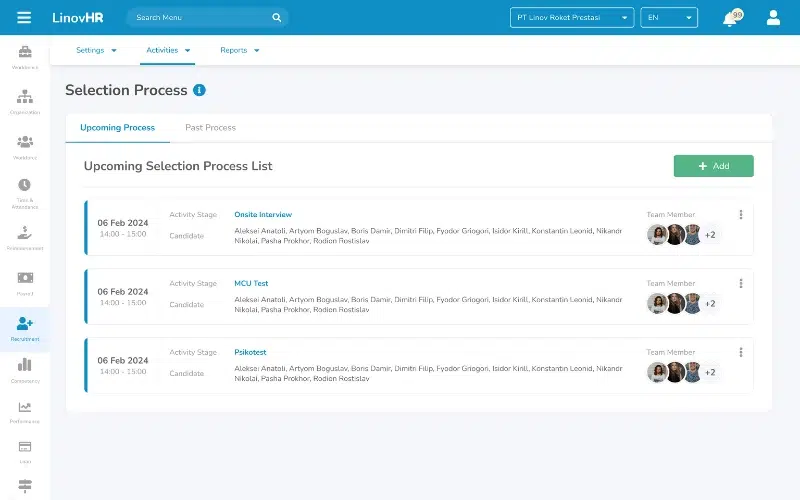Open the Performance module icon
Image resolution: width=800 pixels, height=500 pixels.
coord(25,411)
